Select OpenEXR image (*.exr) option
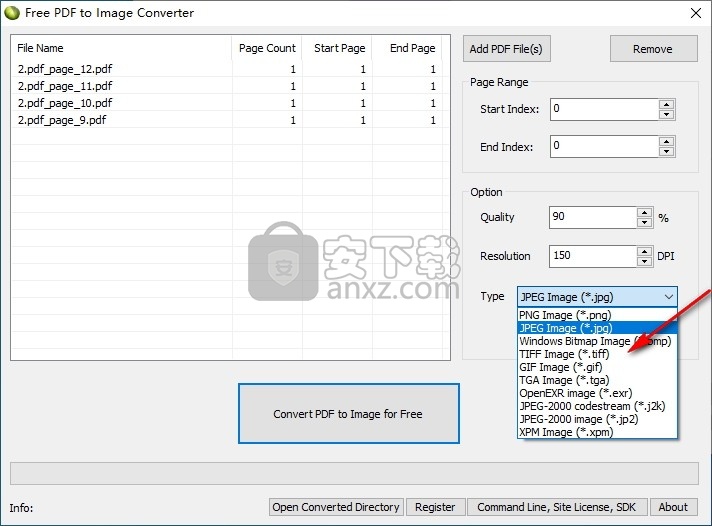The width and height of the screenshot is (712, 526). pyautogui.click(x=597, y=393)
